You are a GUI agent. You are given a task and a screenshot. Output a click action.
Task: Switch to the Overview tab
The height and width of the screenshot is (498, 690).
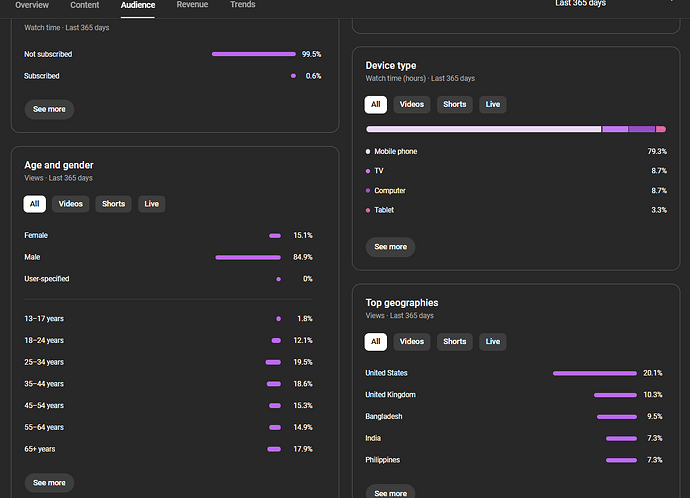pyautogui.click(x=32, y=5)
